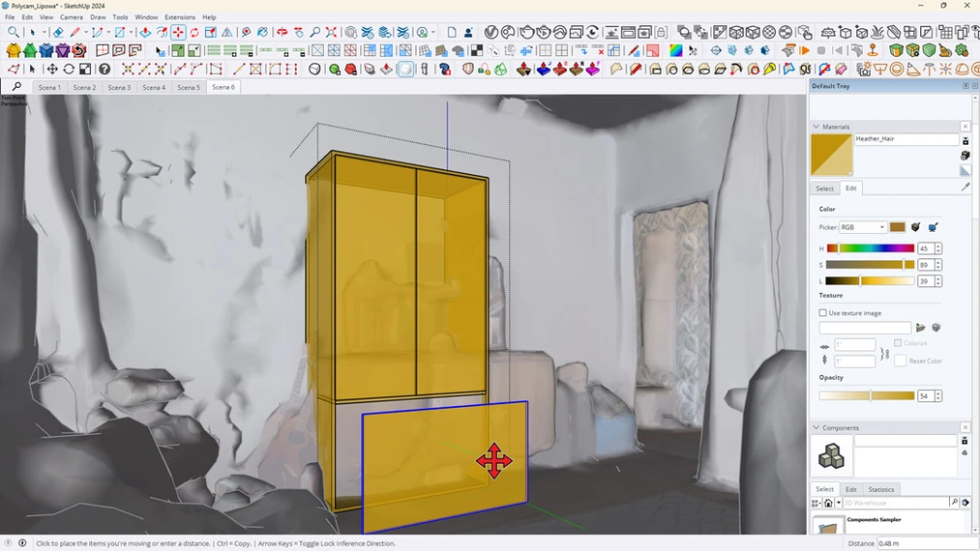Screen dimensions: 980x551
Task: Activate the Push/Pull tool
Action: click(x=145, y=32)
